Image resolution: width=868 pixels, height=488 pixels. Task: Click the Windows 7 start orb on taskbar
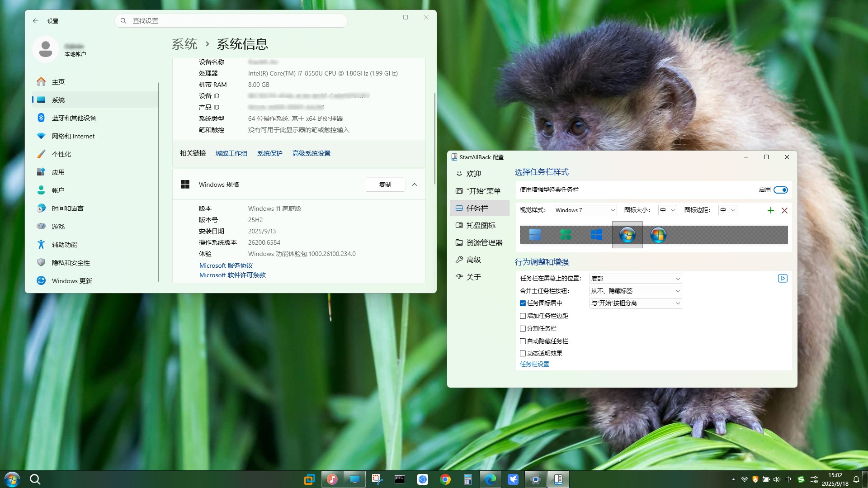click(12, 479)
